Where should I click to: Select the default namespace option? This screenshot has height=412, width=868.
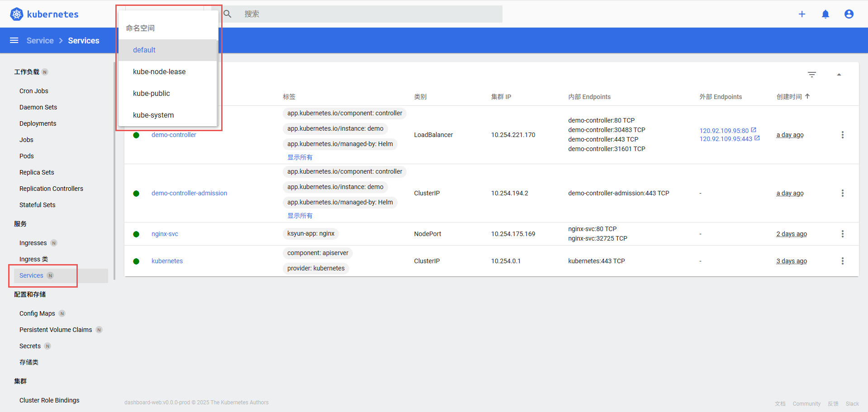coord(144,50)
